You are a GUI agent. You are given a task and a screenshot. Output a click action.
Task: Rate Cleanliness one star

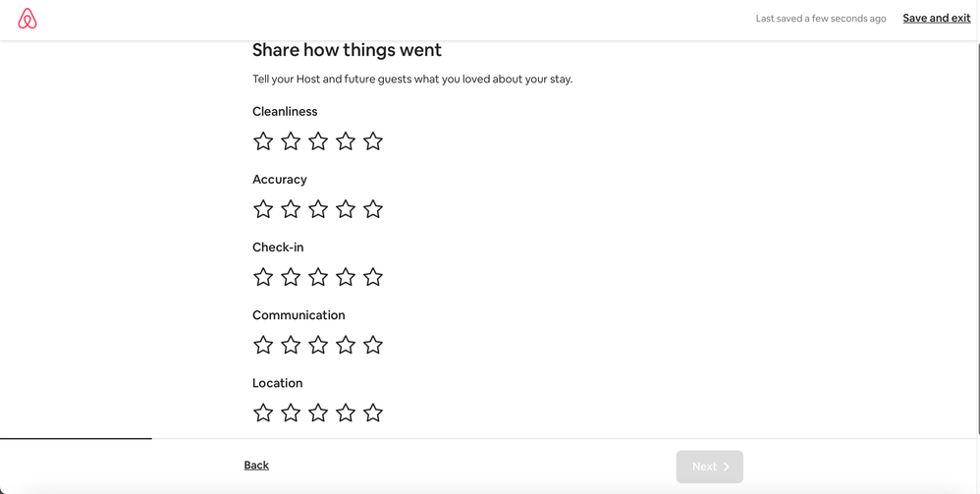[263, 141]
